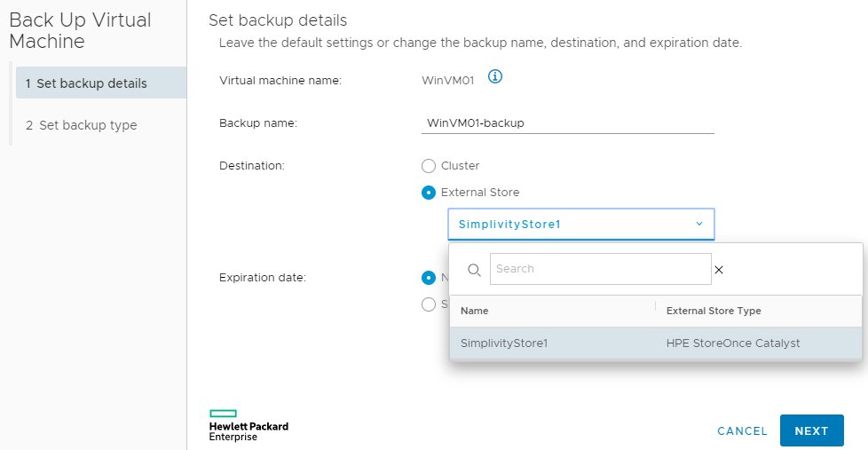868x450 pixels.
Task: Click the Backup name input field
Action: click(567, 122)
